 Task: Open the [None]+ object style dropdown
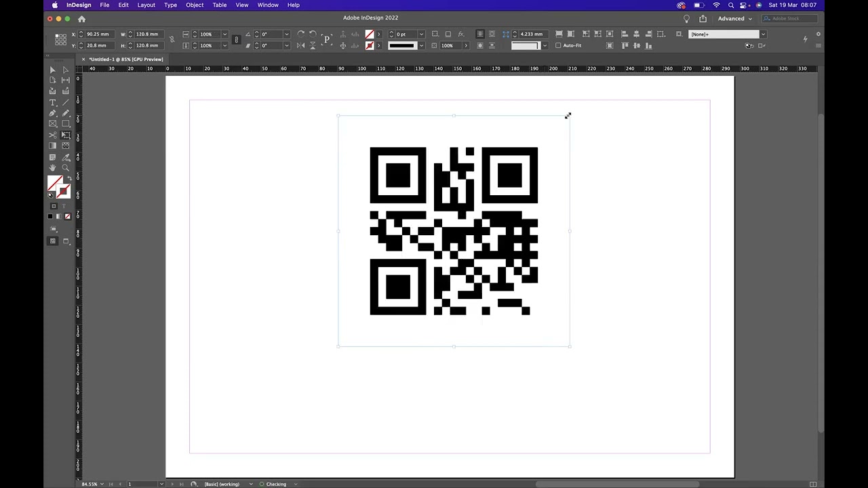[x=764, y=34]
